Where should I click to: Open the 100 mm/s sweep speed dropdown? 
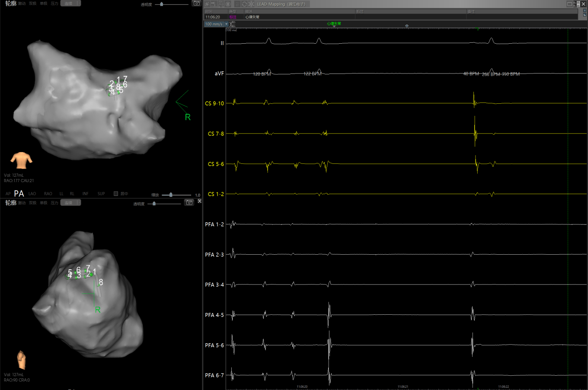pyautogui.click(x=226, y=24)
